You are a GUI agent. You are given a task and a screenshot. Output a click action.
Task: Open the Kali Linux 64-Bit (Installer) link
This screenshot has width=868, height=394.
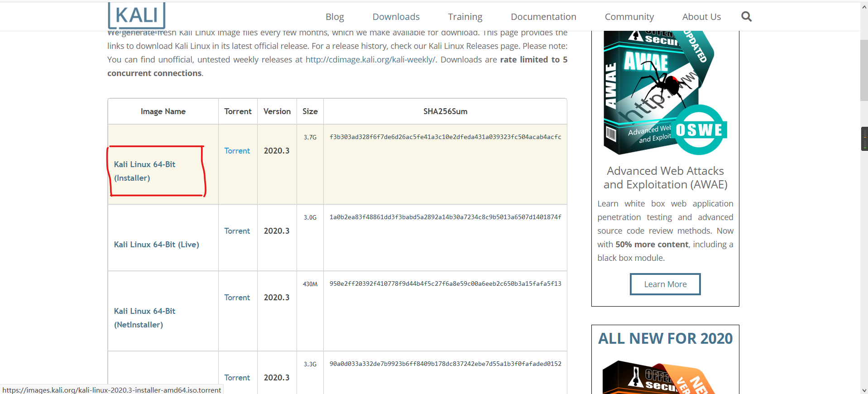144,171
